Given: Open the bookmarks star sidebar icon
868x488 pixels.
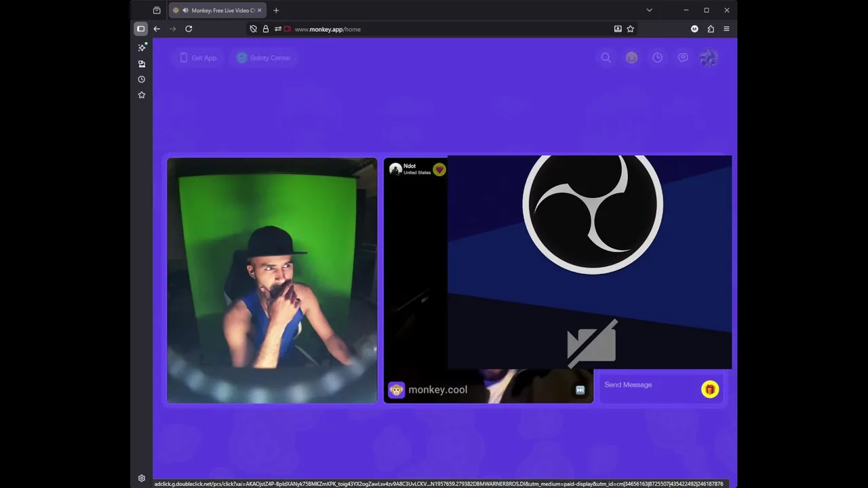Looking at the screenshot, I should click(142, 95).
